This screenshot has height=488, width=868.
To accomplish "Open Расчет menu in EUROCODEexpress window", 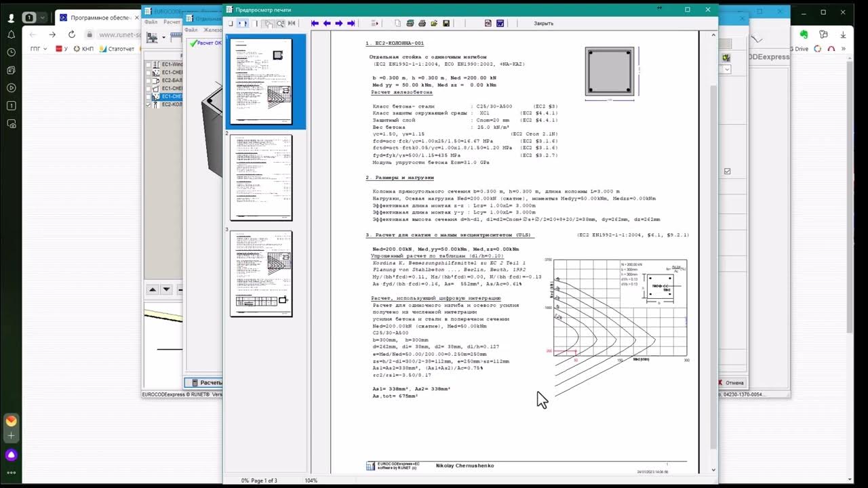I will pos(172,22).
